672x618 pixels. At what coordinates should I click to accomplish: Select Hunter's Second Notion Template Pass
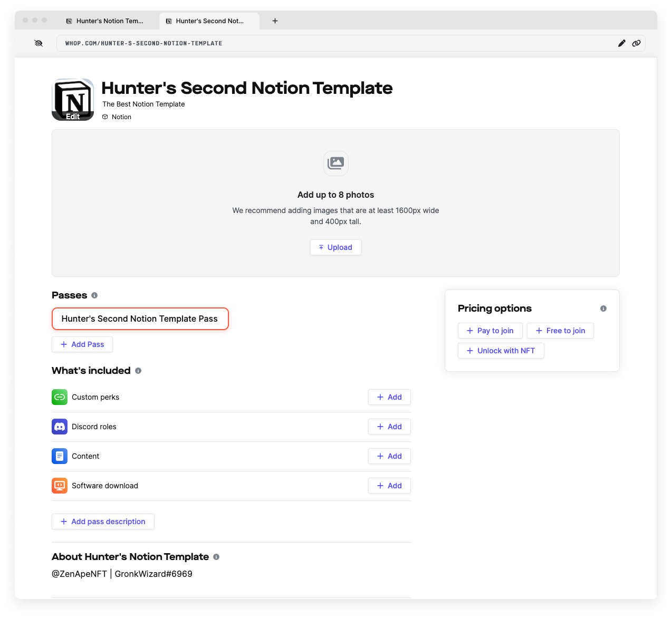point(140,318)
